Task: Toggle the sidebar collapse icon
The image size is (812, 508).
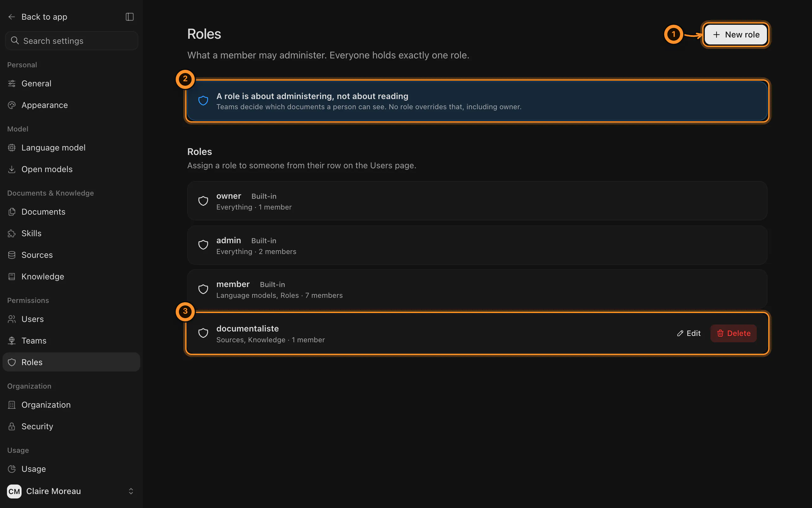Action: (x=129, y=17)
